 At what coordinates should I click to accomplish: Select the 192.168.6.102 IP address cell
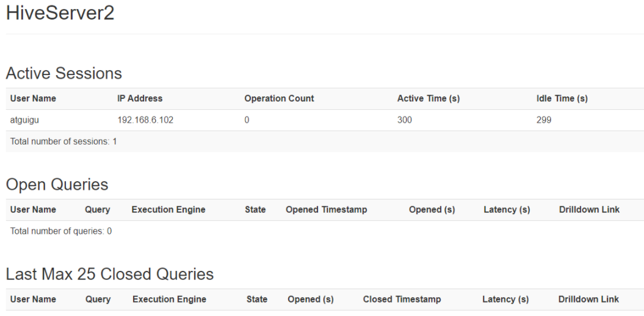145,120
